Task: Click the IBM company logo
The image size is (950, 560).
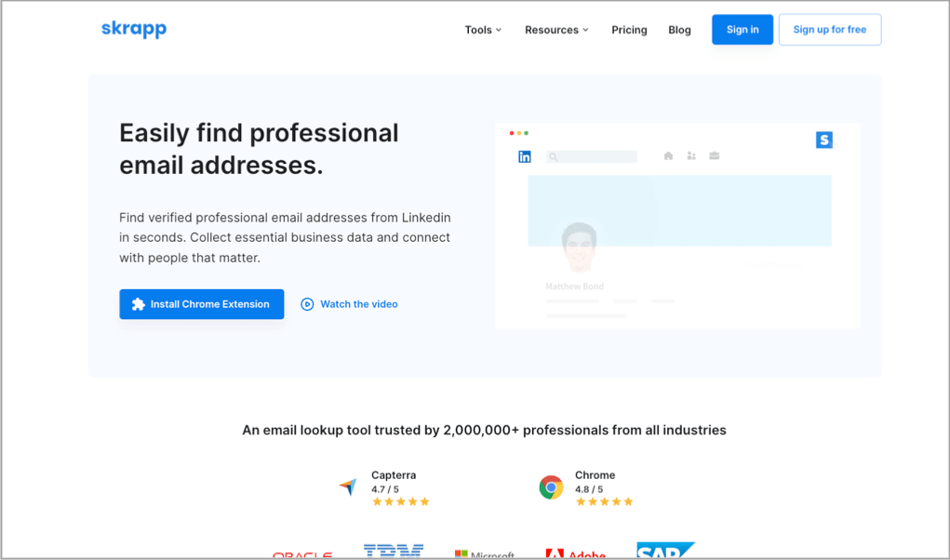Action: [394, 552]
